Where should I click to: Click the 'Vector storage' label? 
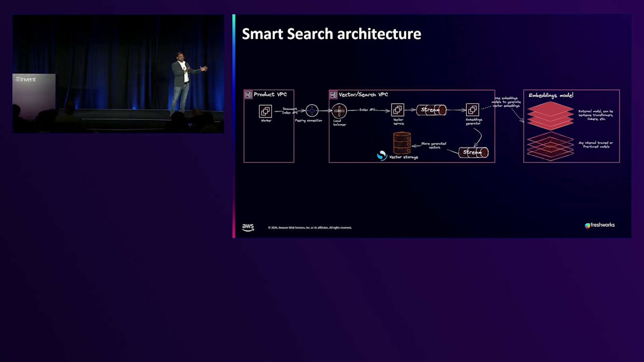tap(404, 157)
